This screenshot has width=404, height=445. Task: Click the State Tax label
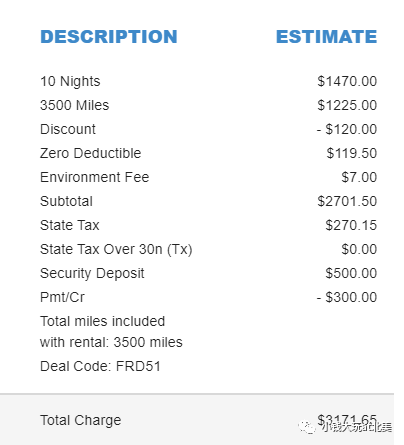[x=70, y=225]
